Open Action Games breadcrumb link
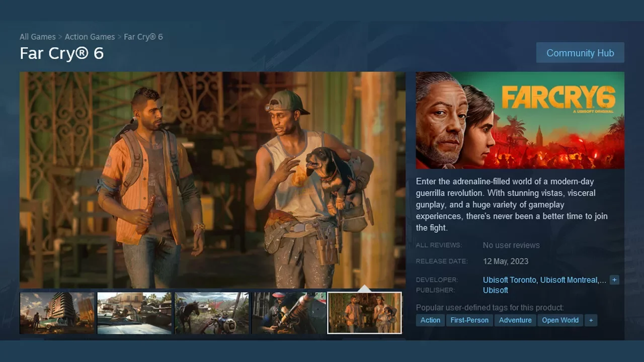This screenshot has width=644, height=362. 90,37
